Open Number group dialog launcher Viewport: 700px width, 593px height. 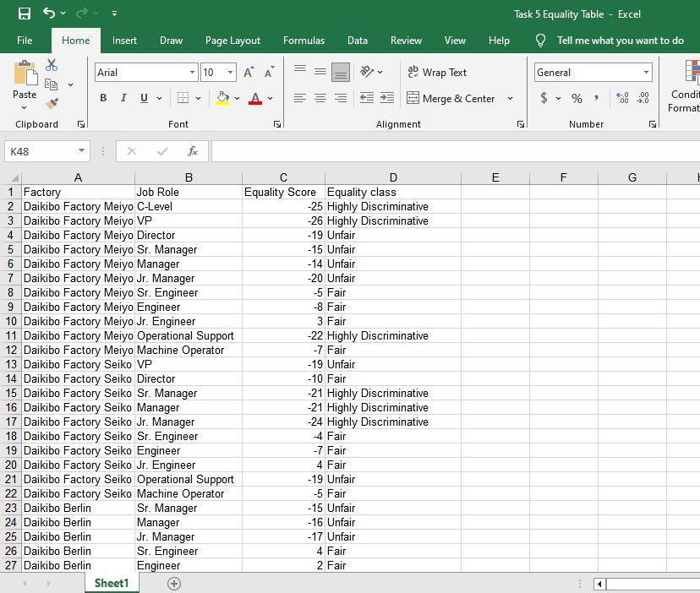point(653,124)
